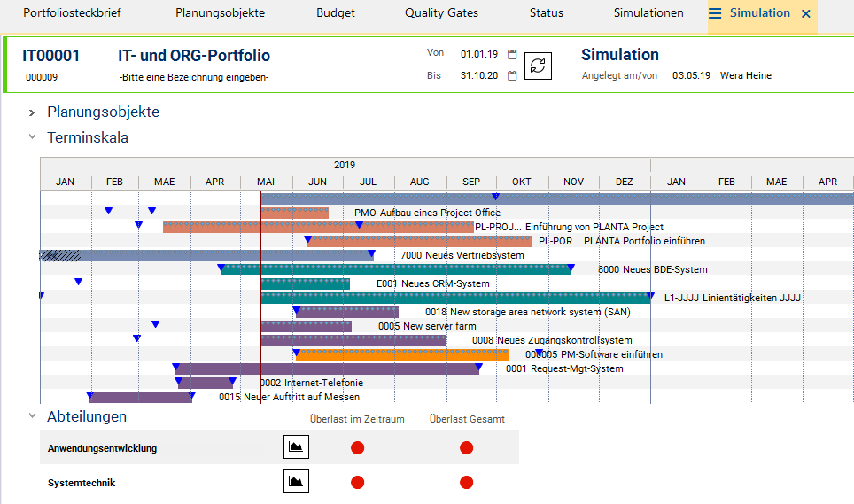Click red Überlast Gesamt indicator for Systemtechnik

click(x=467, y=483)
